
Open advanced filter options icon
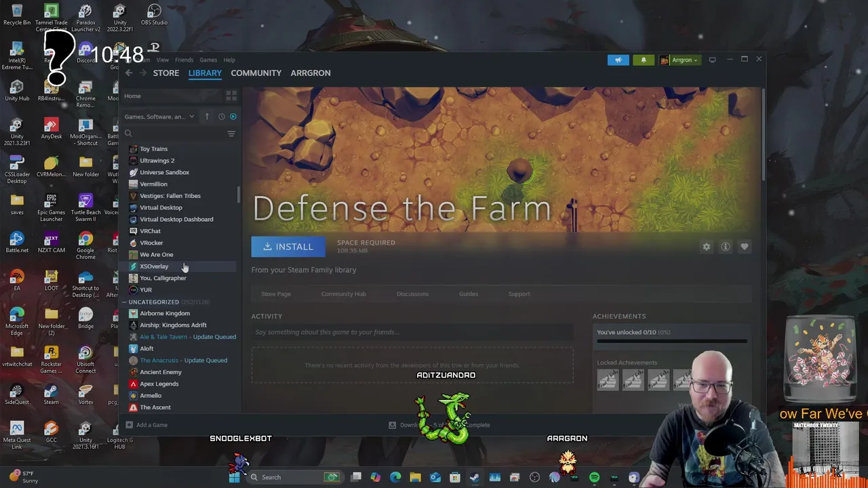pos(231,134)
